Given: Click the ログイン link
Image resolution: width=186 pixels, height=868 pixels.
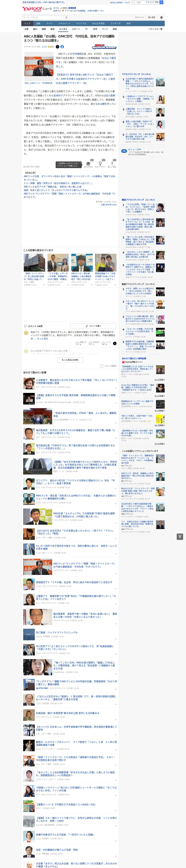Looking at the screenshot, I should pos(57,11).
